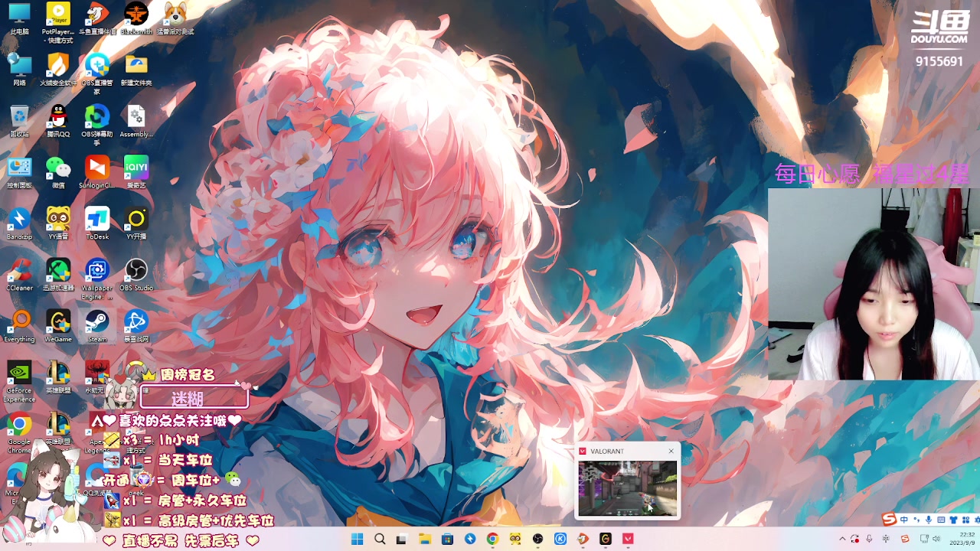Screen dimensions: 980x551
Task: Open the Google Chrome desktop shortcut
Action: [x=19, y=432]
